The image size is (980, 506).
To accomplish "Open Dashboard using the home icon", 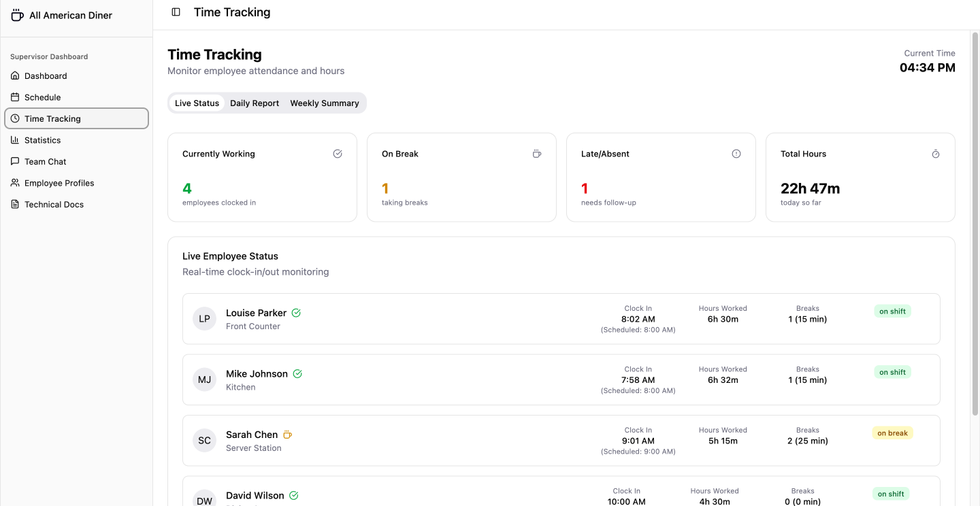I will 14,75.
